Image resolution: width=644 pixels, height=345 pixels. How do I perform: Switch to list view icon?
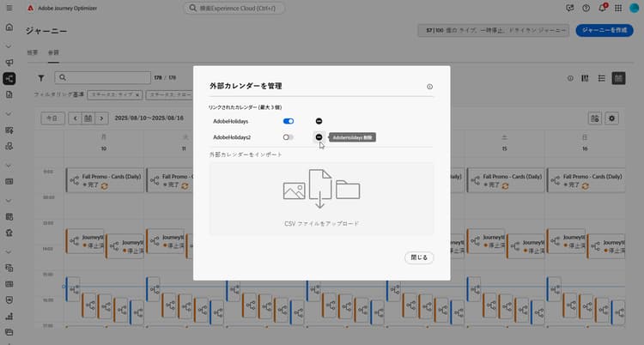pos(601,78)
